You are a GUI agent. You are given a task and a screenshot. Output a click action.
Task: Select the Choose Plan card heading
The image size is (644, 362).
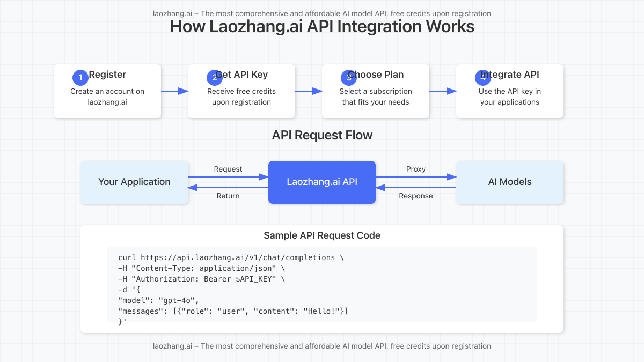coord(376,75)
